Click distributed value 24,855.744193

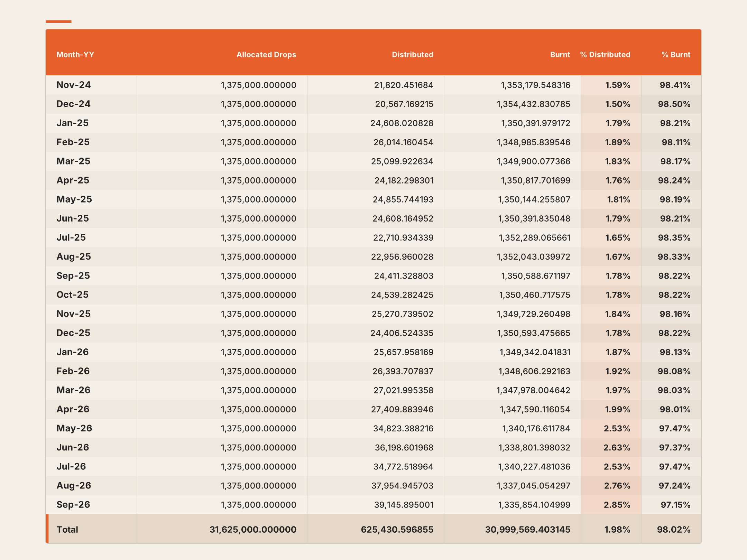pos(403,199)
